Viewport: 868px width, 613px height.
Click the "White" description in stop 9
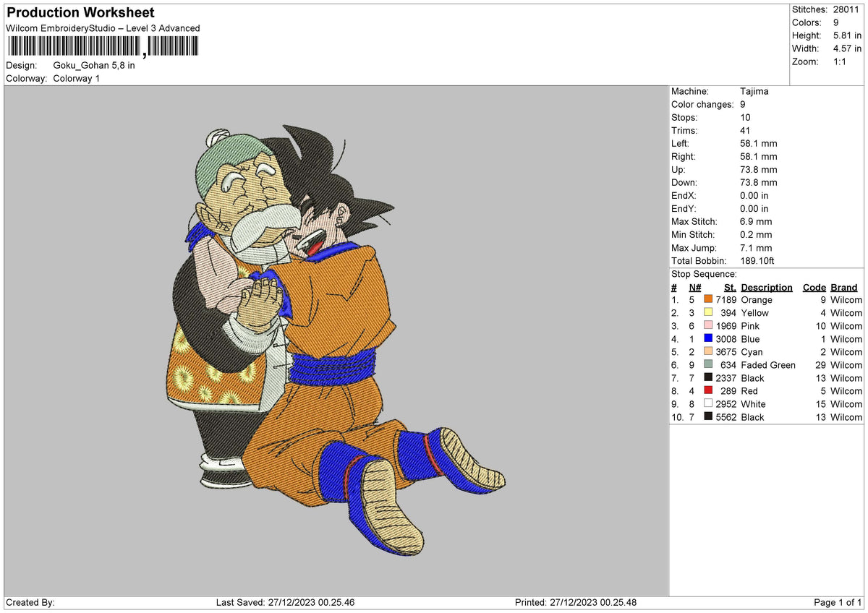coord(753,404)
